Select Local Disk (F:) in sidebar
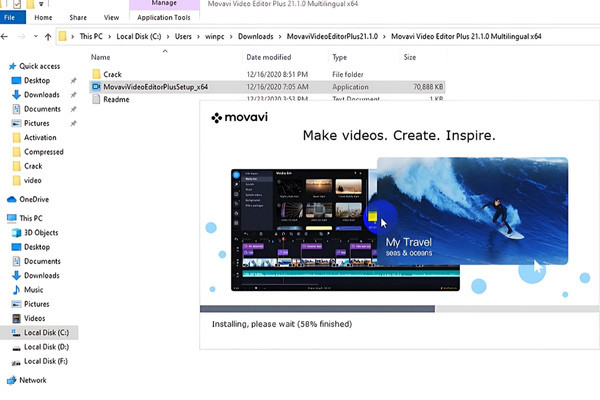The image size is (600, 400). tap(46, 361)
